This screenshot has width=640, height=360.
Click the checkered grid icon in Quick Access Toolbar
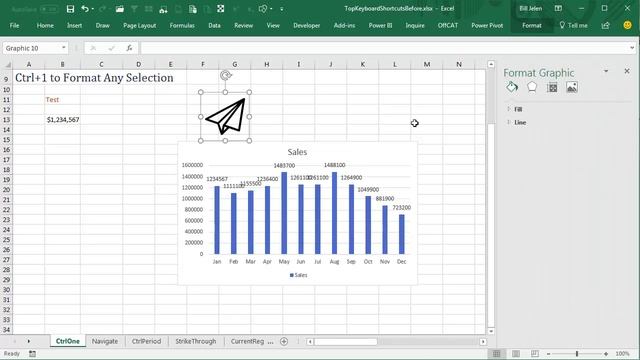tap(220, 9)
